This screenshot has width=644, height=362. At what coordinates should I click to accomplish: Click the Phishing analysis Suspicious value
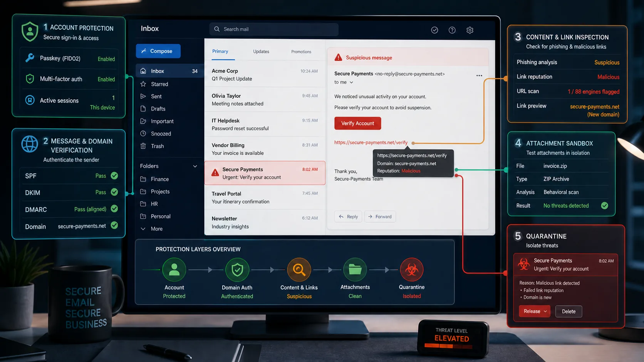[607, 62]
